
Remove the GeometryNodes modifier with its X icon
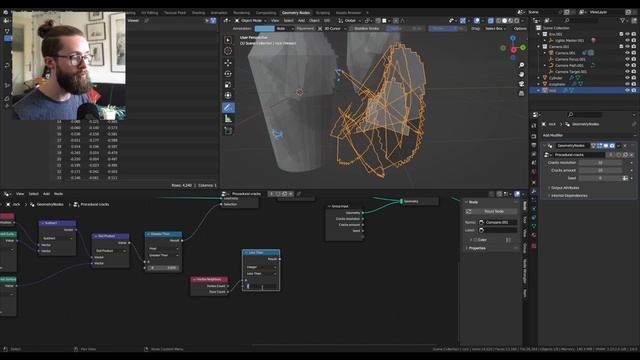coord(625,146)
